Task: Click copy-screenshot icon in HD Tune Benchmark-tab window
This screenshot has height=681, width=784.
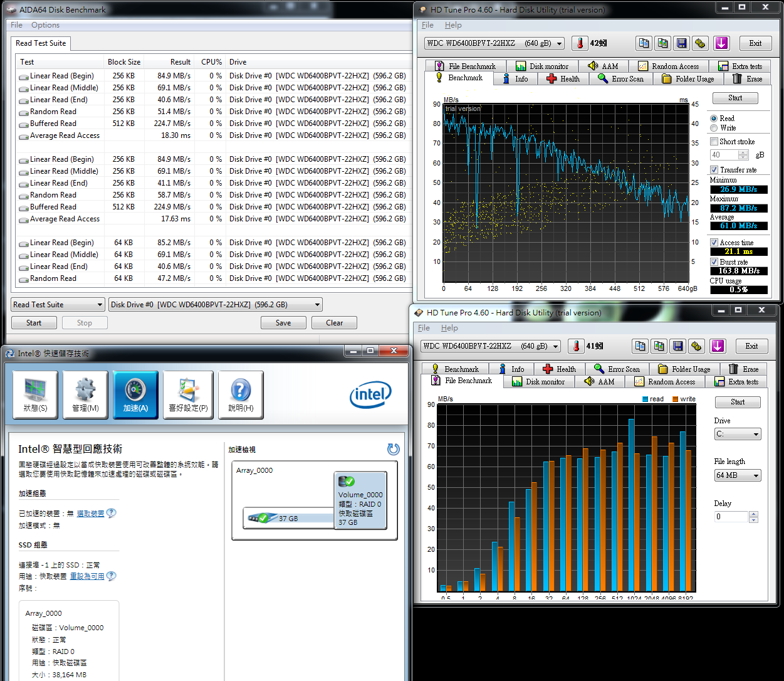Action: (663, 43)
